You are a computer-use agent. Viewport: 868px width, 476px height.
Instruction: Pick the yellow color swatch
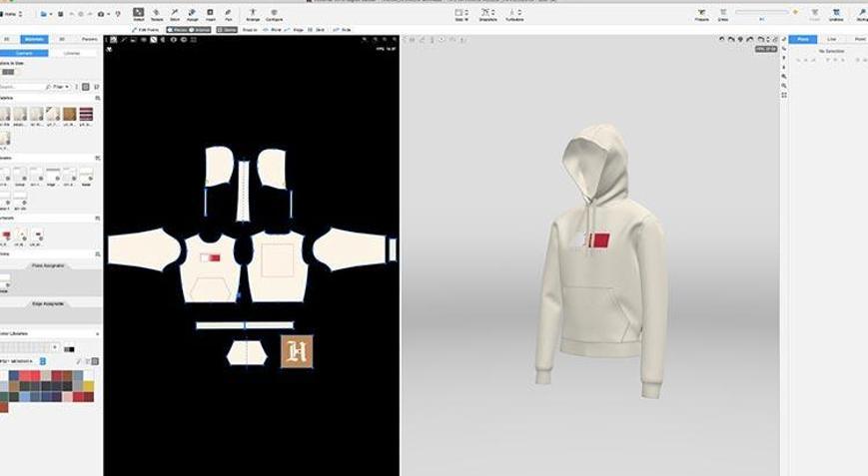(x=89, y=386)
